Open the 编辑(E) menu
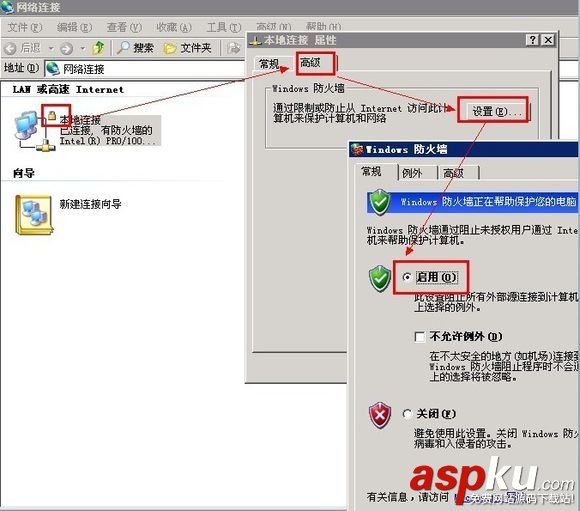The image size is (580, 511). coord(74,27)
